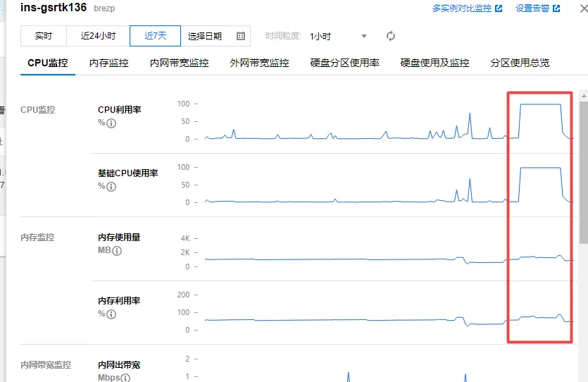The height and width of the screenshot is (382, 588).
Task: Click the vertical scrollbar thumb
Action: [584, 172]
